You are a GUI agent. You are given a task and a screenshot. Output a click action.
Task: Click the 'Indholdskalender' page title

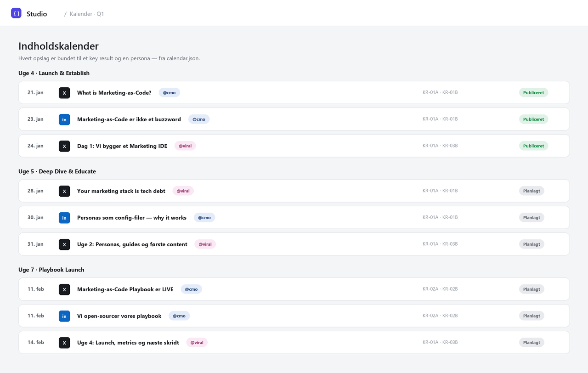[58, 46]
